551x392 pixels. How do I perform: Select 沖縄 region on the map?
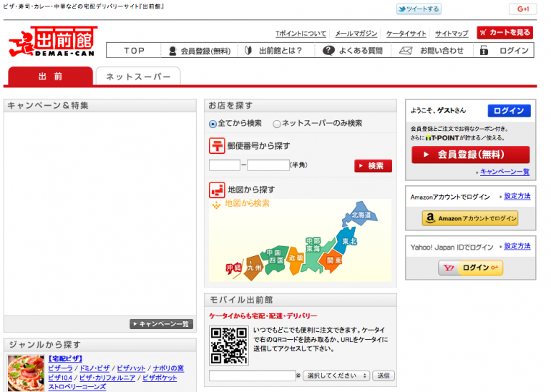(x=234, y=268)
